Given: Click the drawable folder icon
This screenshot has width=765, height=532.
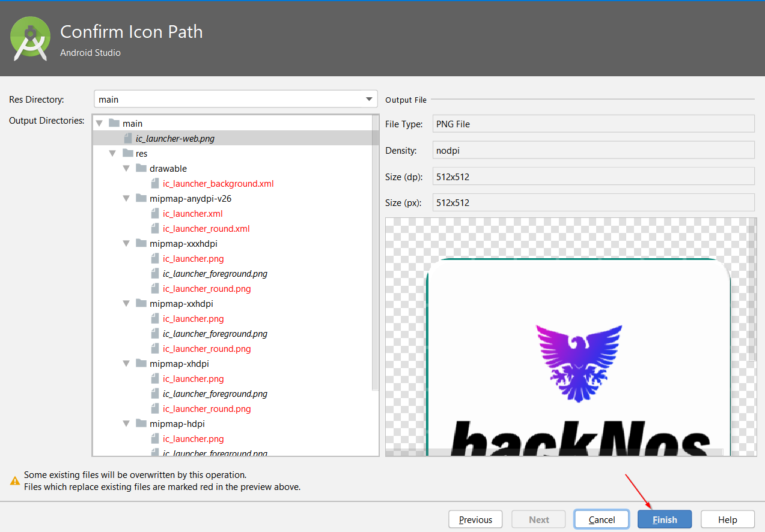Looking at the screenshot, I should coord(141,168).
